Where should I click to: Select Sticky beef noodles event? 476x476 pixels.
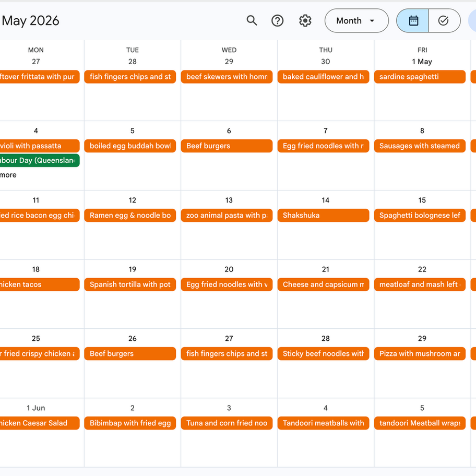pos(323,354)
